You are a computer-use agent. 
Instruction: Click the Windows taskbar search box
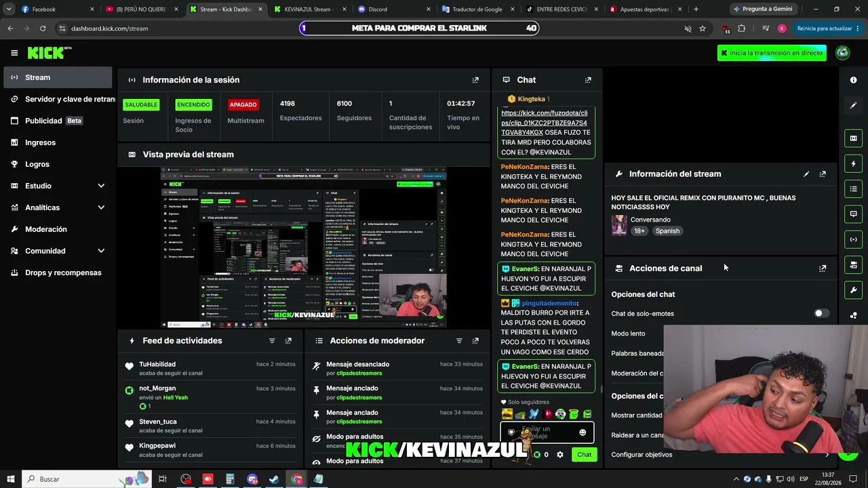[86, 479]
